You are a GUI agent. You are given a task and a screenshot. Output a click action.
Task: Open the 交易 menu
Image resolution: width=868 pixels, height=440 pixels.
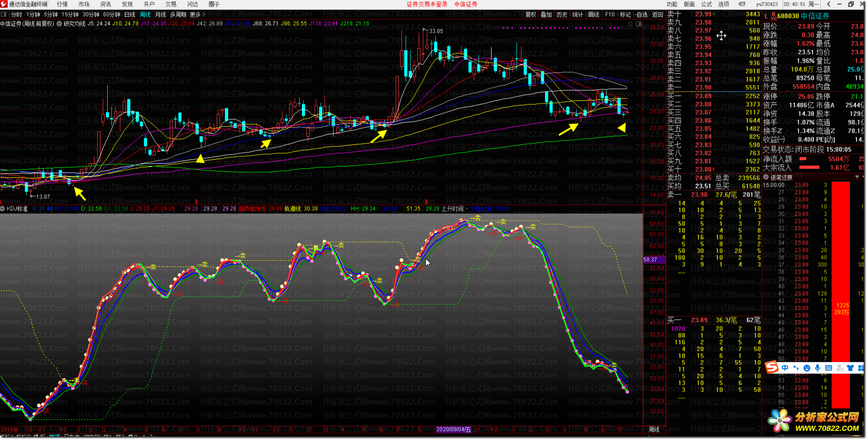tap(171, 4)
